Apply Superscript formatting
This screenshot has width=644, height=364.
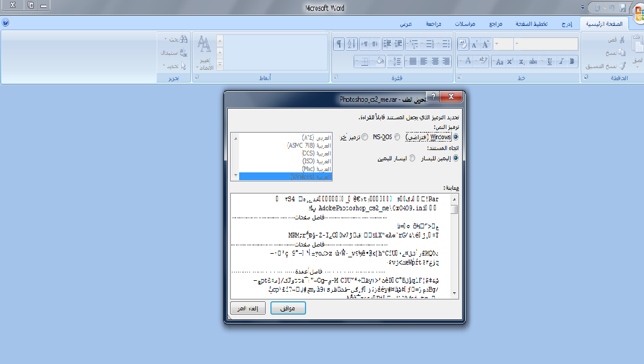click(x=510, y=61)
